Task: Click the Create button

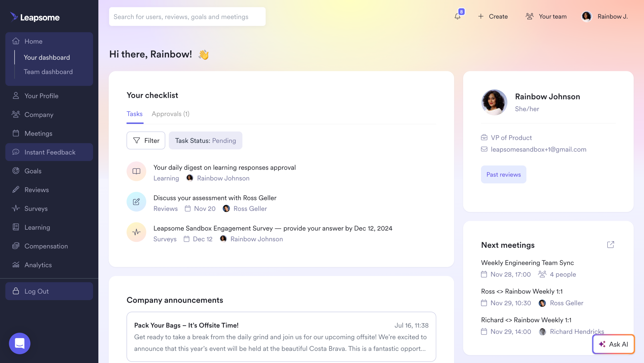Action: click(x=493, y=17)
